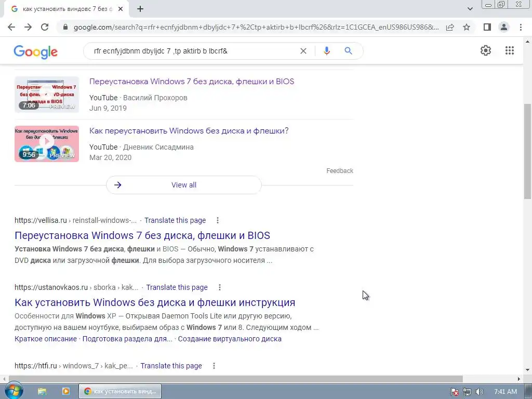Click the scroll up arrow
This screenshot has width=532, height=399.
point(528,42)
